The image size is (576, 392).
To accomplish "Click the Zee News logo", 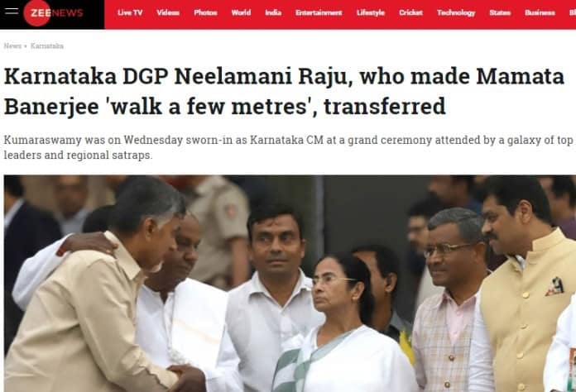I will point(53,13).
